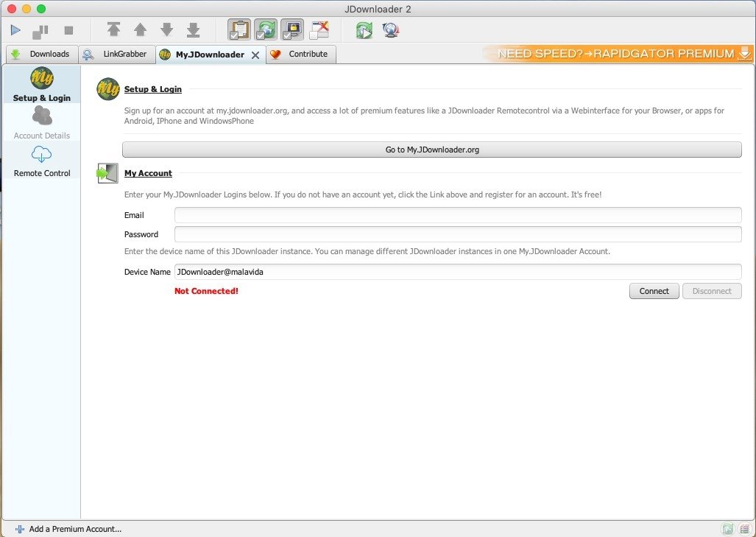Image resolution: width=756 pixels, height=537 pixels.
Task: Click the macOS yellow minimize button
Action: point(27,9)
